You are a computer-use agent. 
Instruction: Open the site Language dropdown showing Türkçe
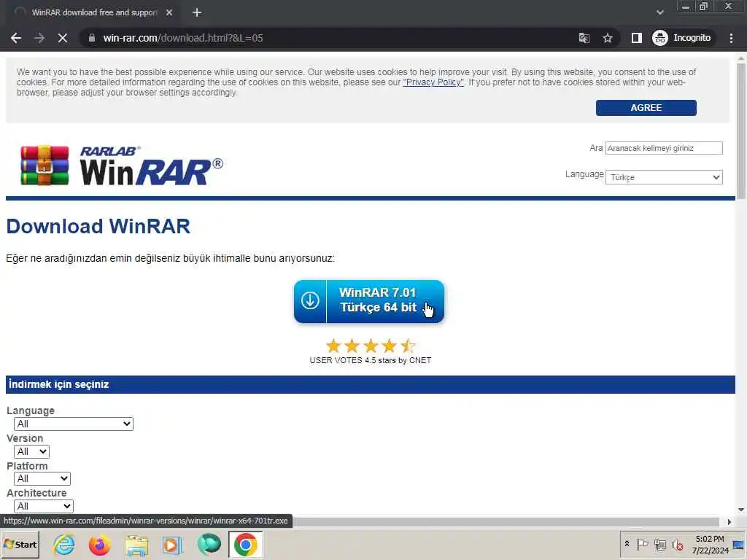[x=664, y=177]
